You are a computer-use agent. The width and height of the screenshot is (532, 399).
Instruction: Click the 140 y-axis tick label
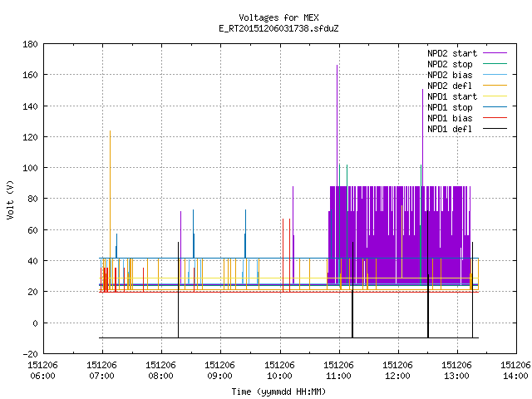[x=30, y=106]
